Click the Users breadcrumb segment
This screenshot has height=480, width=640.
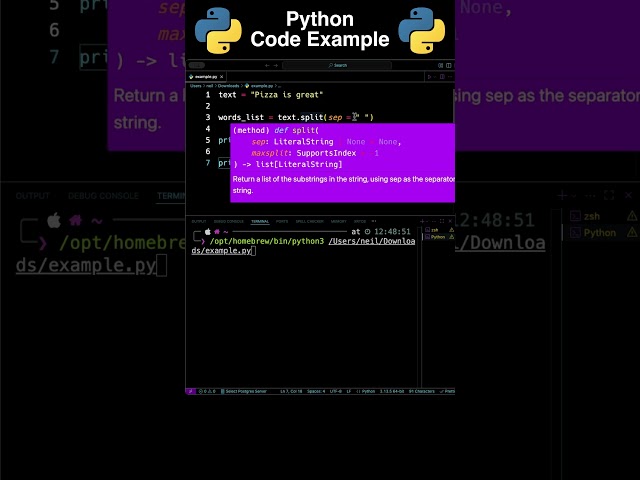pos(196,86)
